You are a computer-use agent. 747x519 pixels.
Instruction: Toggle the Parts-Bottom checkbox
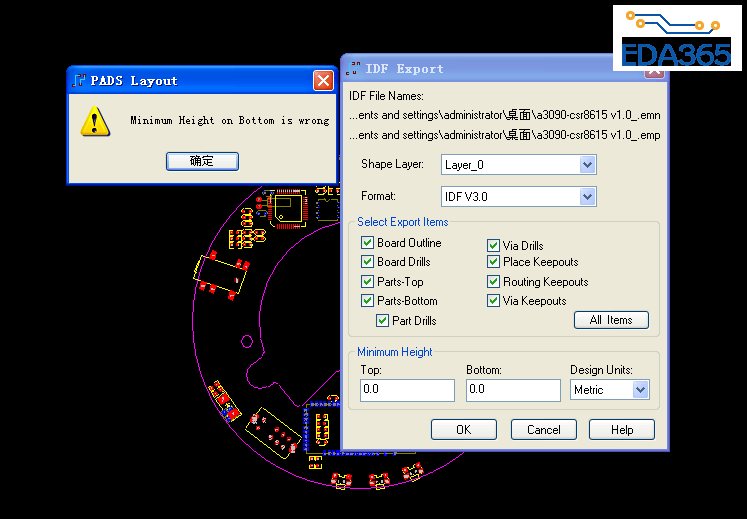pos(367,301)
